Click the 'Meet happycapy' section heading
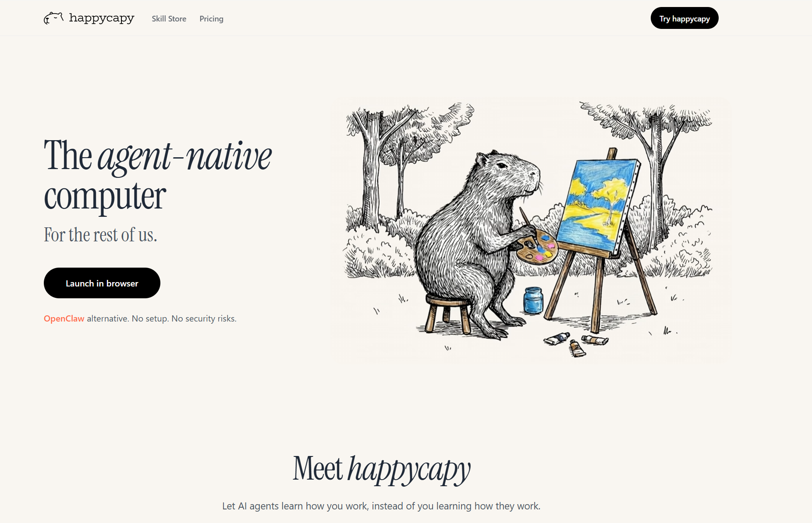Image resolution: width=812 pixels, height=523 pixels. (x=382, y=470)
